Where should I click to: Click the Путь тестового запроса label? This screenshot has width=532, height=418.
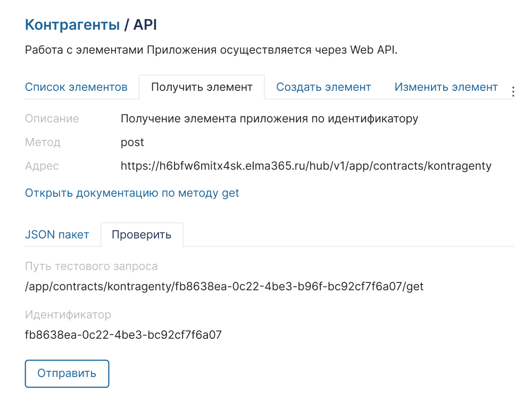(x=92, y=266)
